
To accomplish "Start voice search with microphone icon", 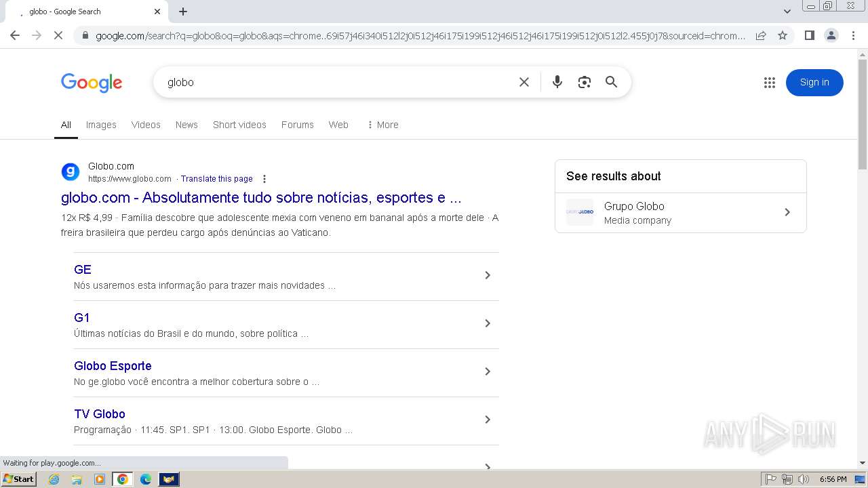I will [557, 82].
